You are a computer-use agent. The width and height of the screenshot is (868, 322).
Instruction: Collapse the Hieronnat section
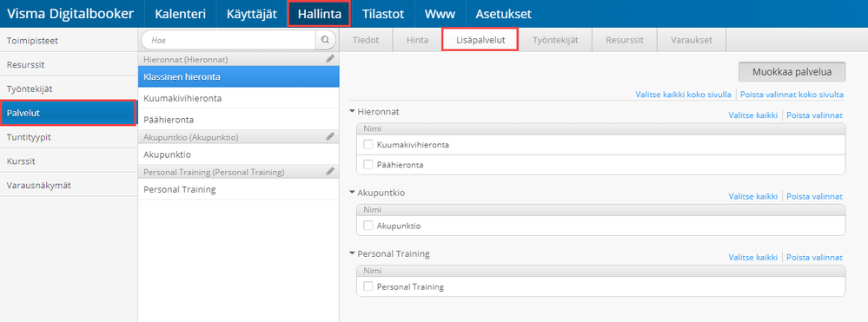click(353, 111)
